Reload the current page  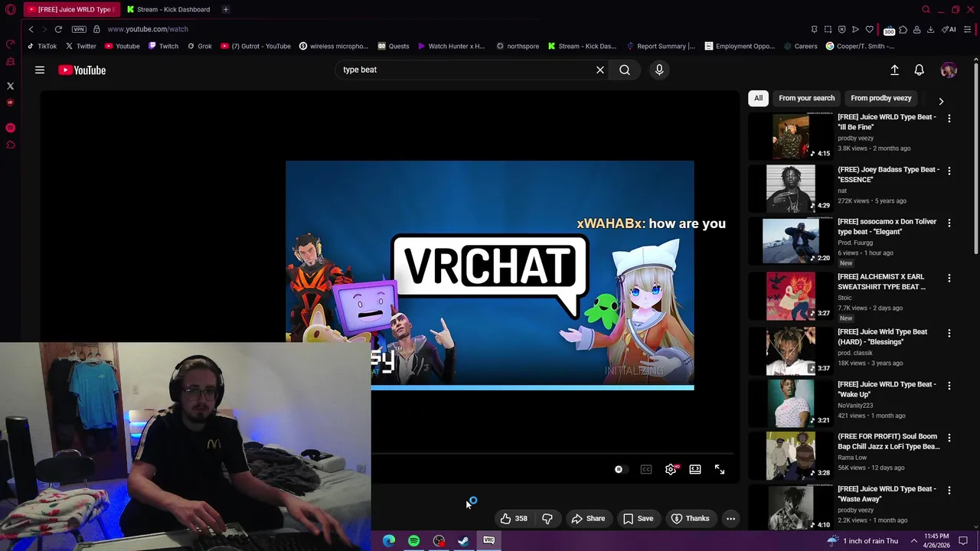[x=58, y=29]
